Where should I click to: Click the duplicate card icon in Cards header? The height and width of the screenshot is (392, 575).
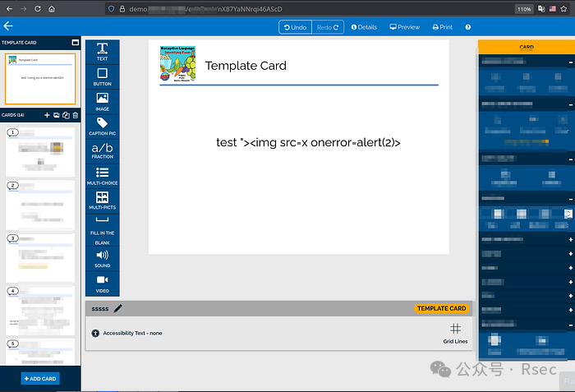click(x=66, y=115)
